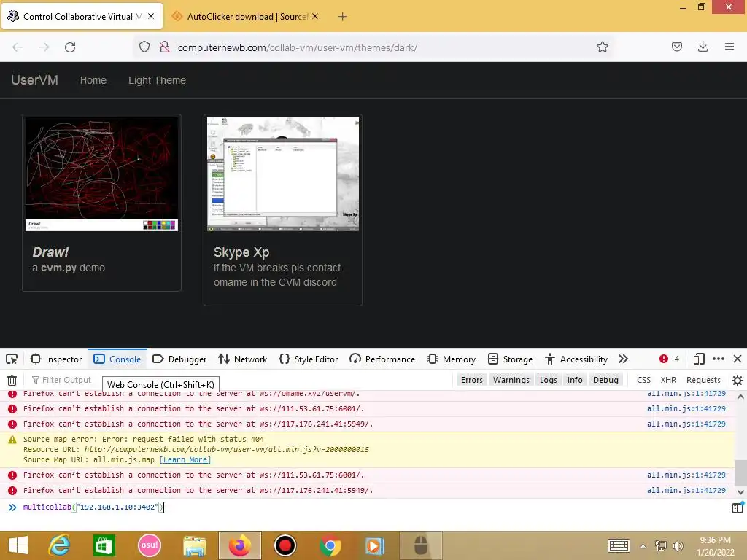Viewport: 747px width, 560px height.
Task: Click the Skype Xp card title
Action: pos(241,252)
